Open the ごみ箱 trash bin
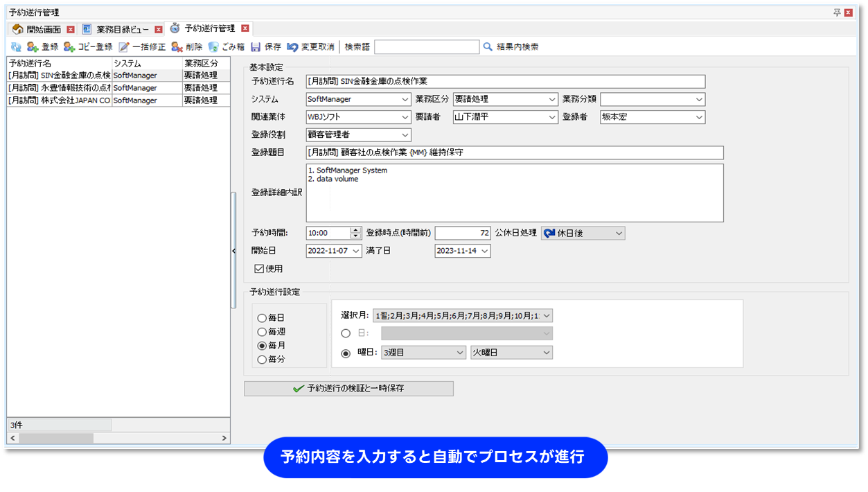The height and width of the screenshot is (492, 868). [214, 47]
